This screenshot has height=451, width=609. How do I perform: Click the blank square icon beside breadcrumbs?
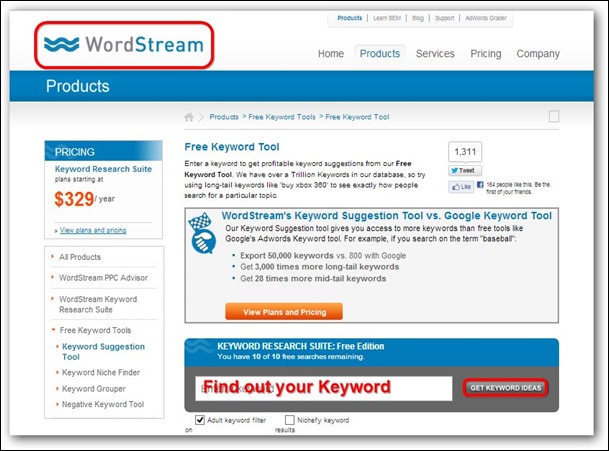click(x=554, y=116)
